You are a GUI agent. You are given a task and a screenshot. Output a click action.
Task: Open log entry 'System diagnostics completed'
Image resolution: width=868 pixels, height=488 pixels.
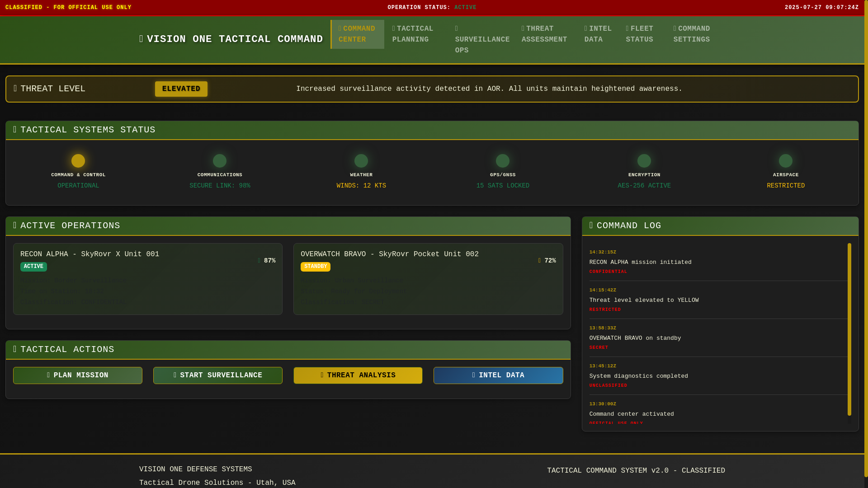(718, 376)
